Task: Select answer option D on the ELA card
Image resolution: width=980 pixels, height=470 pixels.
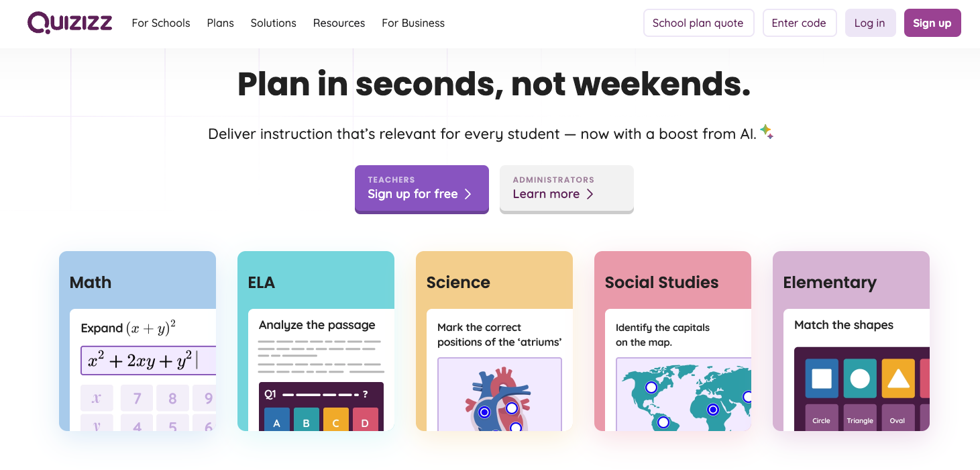Action: tap(365, 422)
